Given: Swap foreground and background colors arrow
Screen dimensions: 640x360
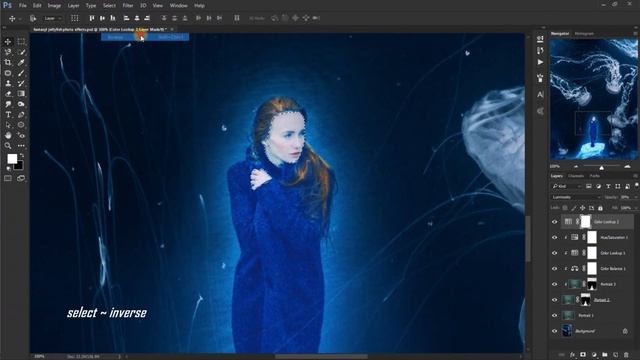Looking at the screenshot, I should tap(22, 156).
